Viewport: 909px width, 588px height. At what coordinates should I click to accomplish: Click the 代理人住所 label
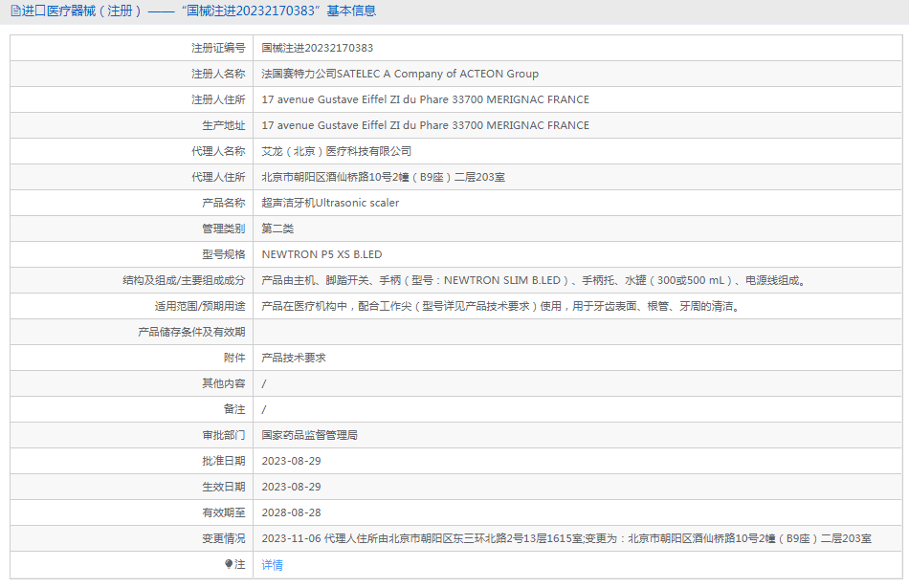[218, 177]
